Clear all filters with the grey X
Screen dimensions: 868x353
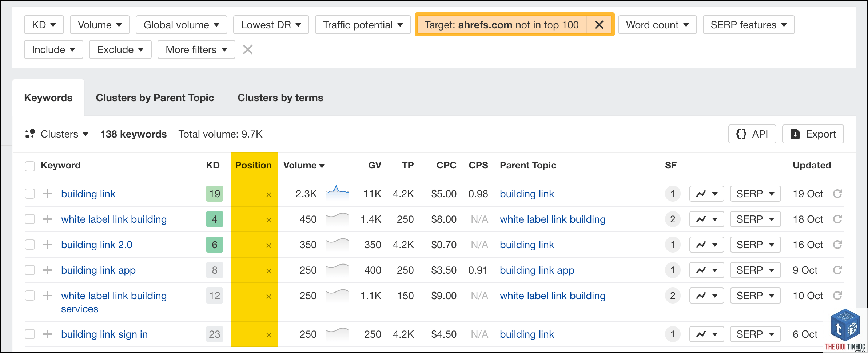point(248,49)
